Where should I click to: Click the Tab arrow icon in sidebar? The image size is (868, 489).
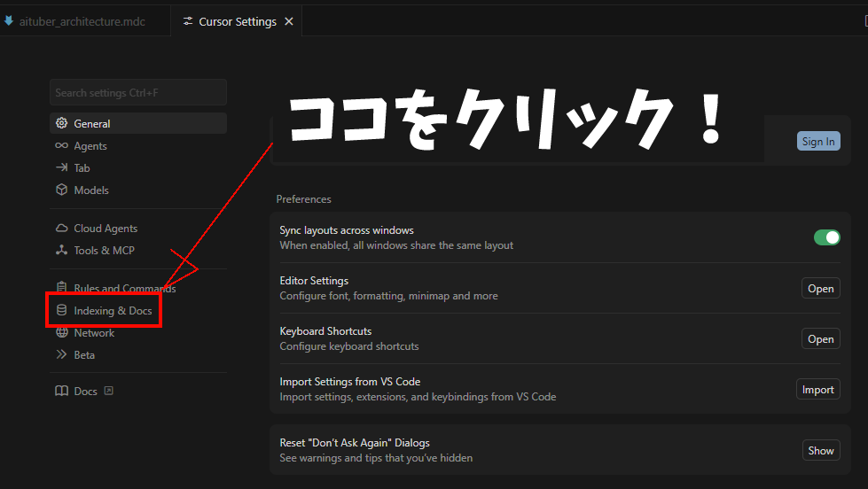tap(61, 168)
